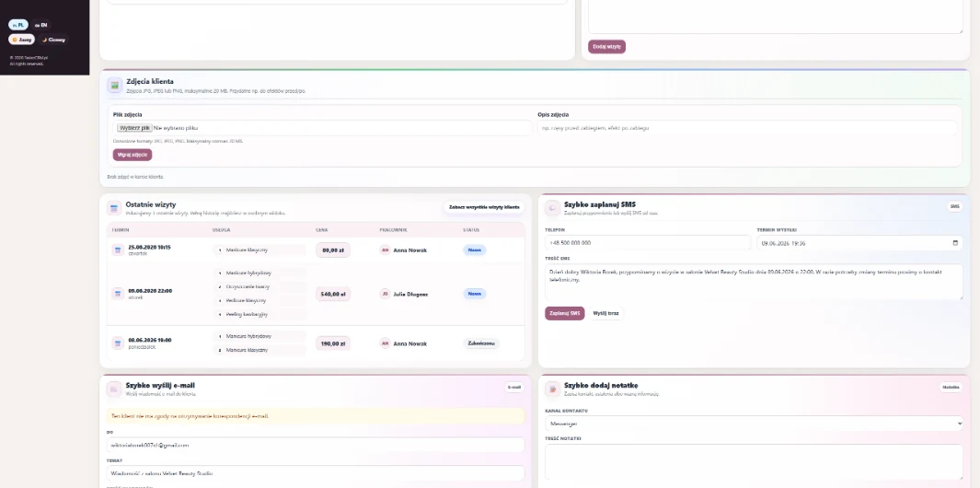Click the Julia Długosz employee name

tap(410, 294)
